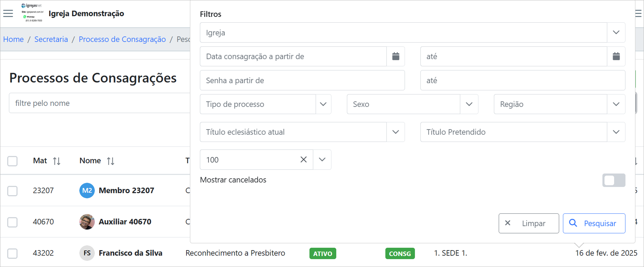This screenshot has width=644, height=267.
Task: Clear the 100 value with the X icon
Action: click(x=304, y=159)
